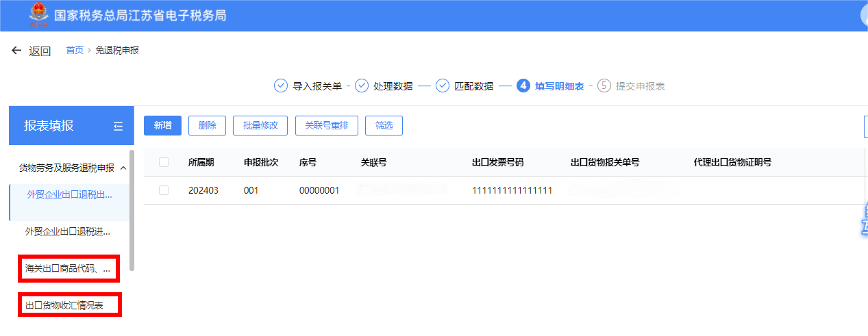Screen dimensions: 868x336
Task: Click the checkmark icon for step 导入报关单
Action: point(281,86)
